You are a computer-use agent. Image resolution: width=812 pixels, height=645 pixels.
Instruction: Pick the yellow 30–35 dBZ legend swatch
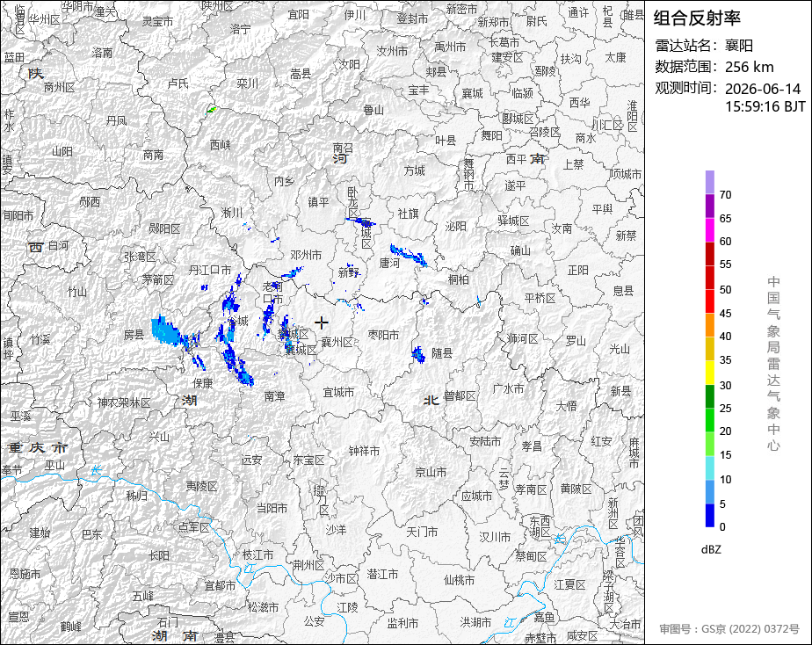pos(710,373)
